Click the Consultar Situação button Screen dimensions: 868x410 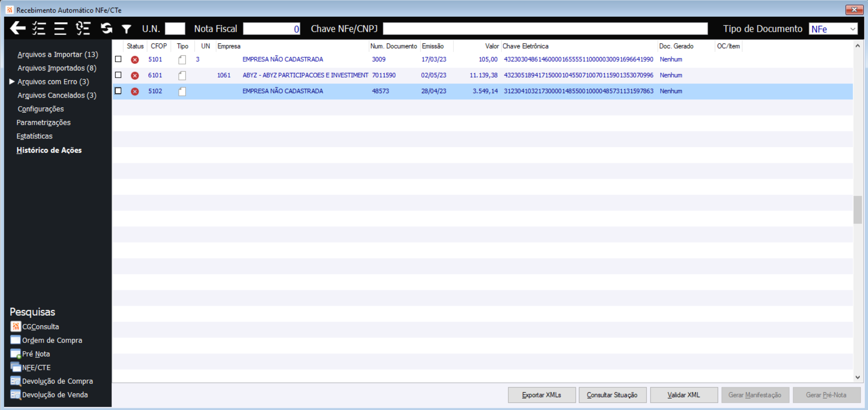click(x=612, y=395)
